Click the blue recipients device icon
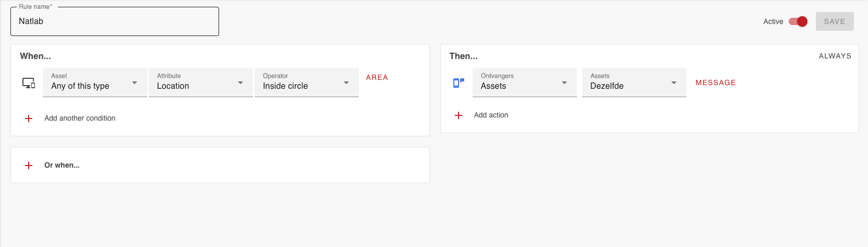This screenshot has width=868, height=247. pos(459,83)
